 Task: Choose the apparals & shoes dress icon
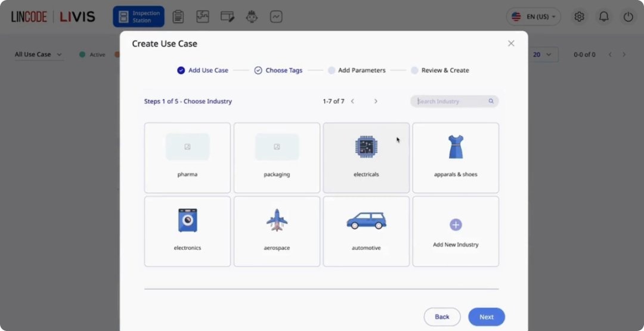[x=456, y=147]
